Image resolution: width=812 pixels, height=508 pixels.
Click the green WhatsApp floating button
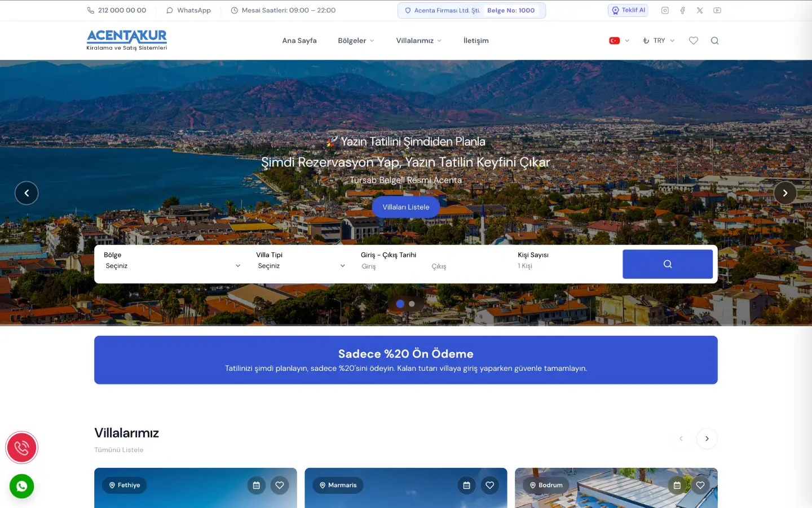pos(21,486)
